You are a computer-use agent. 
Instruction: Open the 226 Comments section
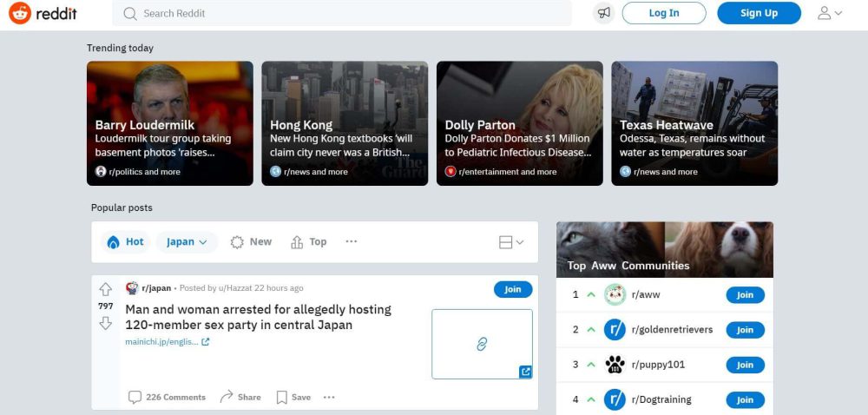167,397
